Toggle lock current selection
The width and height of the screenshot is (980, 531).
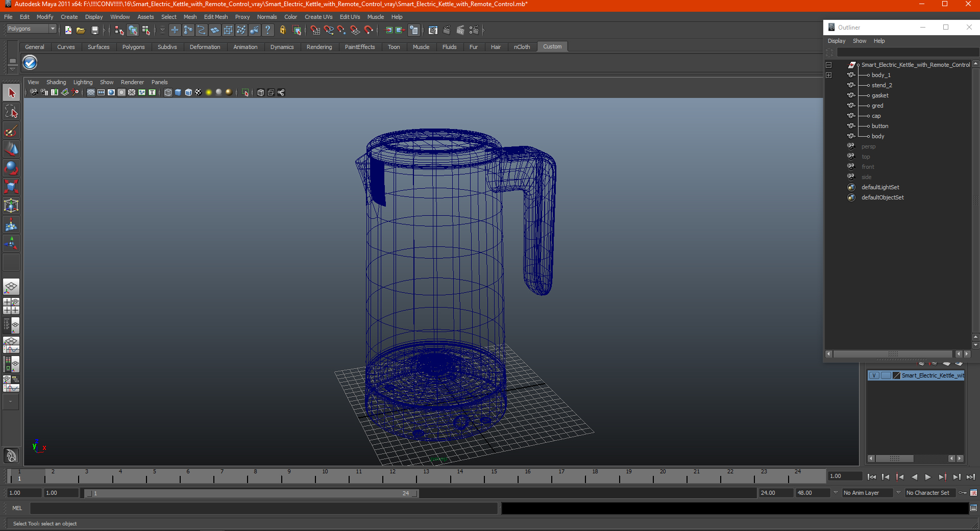283,31
